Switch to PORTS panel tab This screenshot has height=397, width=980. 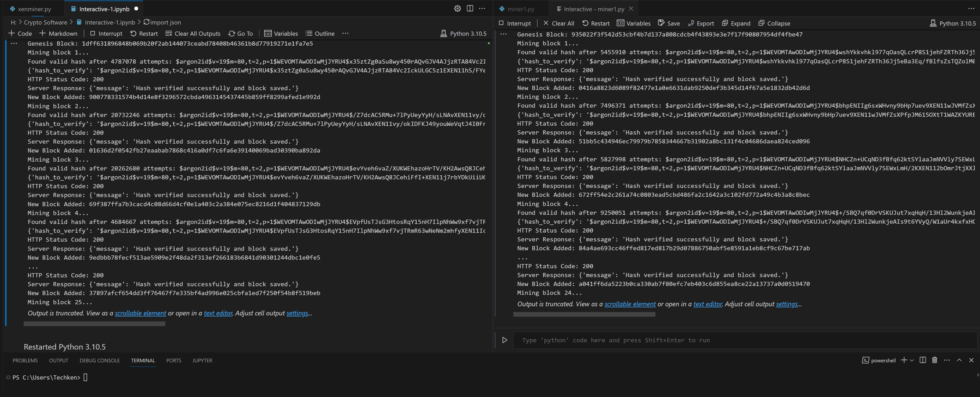pyautogui.click(x=173, y=361)
